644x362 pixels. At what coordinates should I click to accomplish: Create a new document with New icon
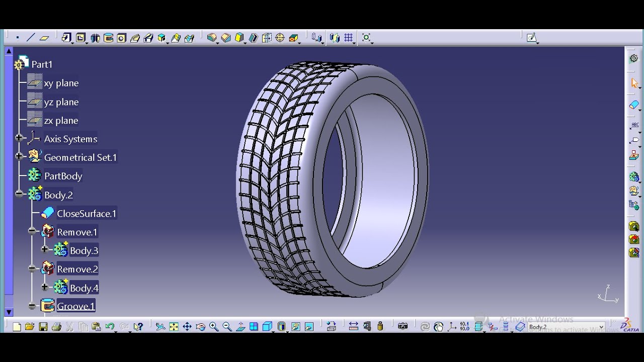[17, 327]
